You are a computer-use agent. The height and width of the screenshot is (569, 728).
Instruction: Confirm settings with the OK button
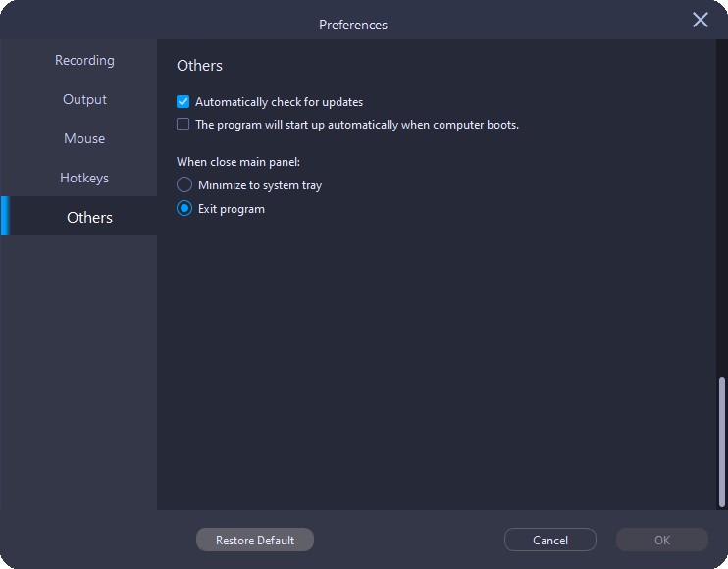[662, 540]
